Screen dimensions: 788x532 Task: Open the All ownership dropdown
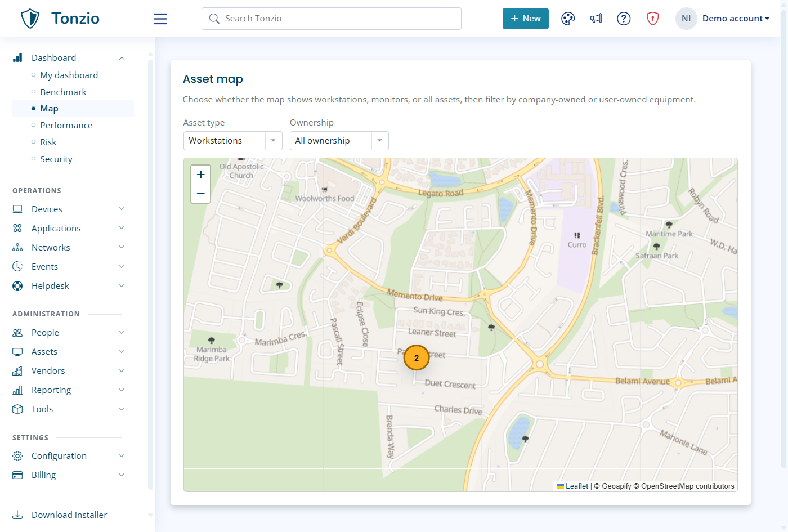(339, 141)
